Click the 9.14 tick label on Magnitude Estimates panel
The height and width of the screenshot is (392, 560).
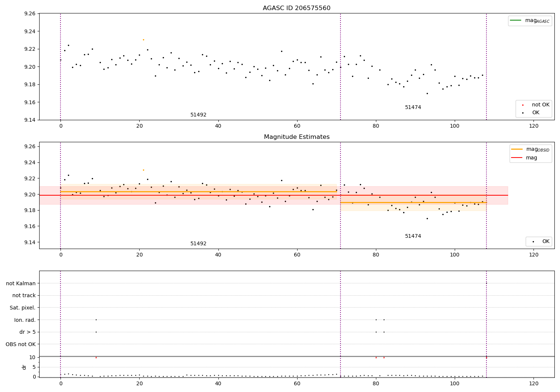pyautogui.click(x=29, y=242)
